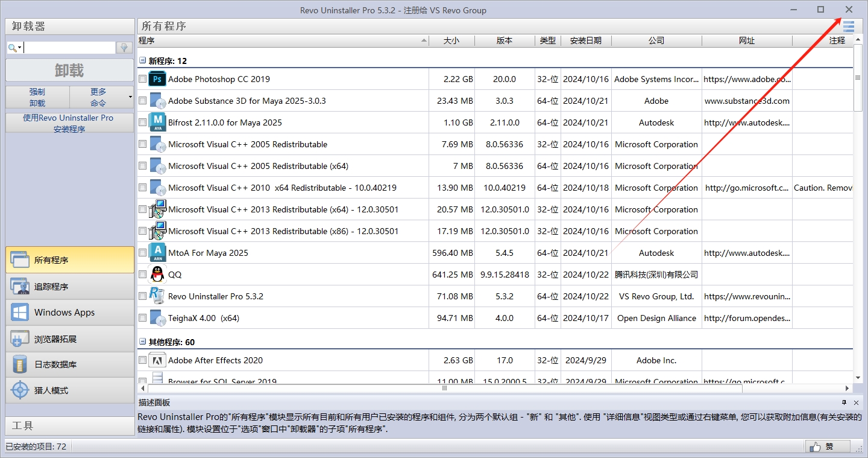Pin the description panel with the pin icon
This screenshot has height=458, width=868.
tap(844, 402)
